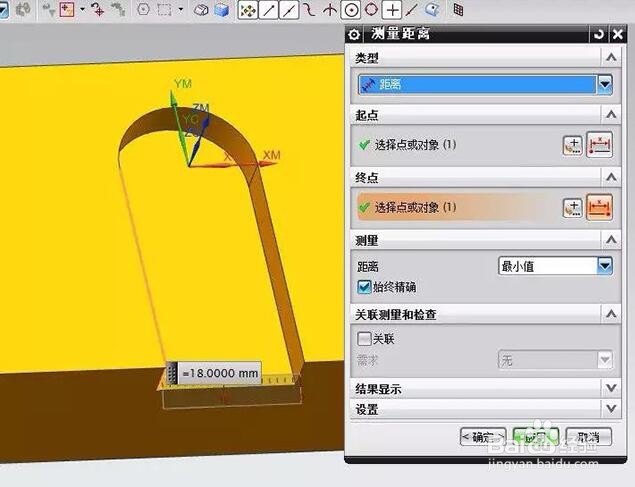Expand the 设置 section
Viewport: 635px width, 487px height.
coord(611,409)
